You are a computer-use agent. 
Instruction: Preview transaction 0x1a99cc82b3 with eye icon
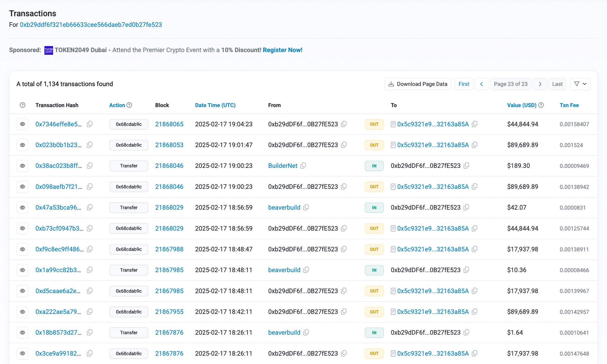[x=23, y=270]
